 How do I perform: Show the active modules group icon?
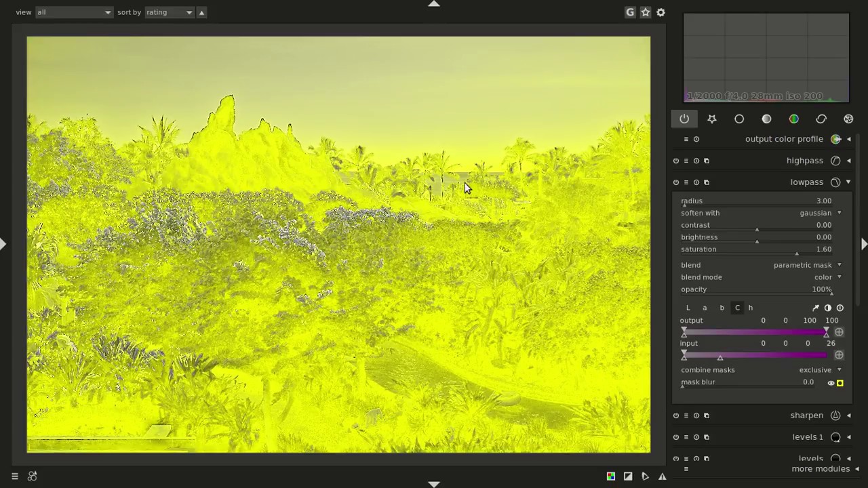684,119
